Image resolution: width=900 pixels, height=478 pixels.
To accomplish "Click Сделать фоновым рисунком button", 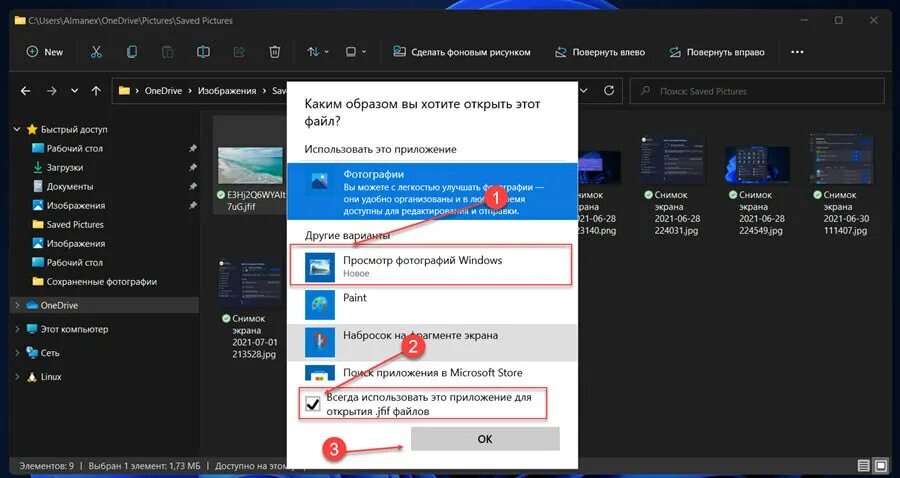I will click(x=461, y=52).
